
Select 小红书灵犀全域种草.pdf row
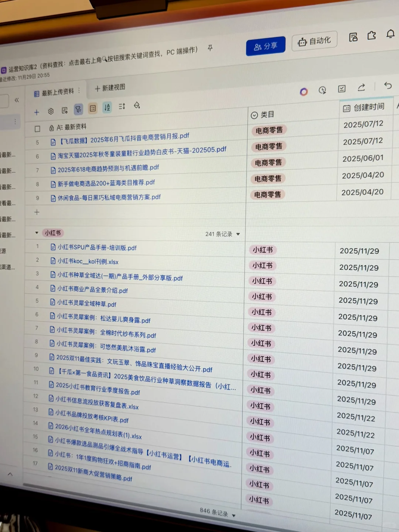pos(86,303)
